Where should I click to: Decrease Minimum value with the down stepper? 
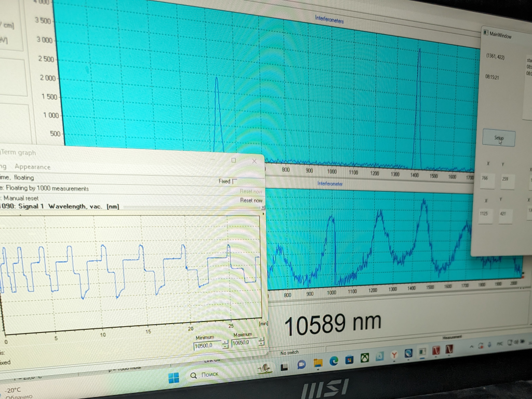pos(225,347)
